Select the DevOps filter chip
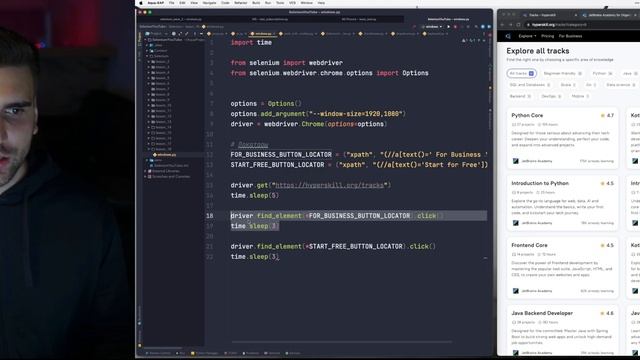 [551, 96]
